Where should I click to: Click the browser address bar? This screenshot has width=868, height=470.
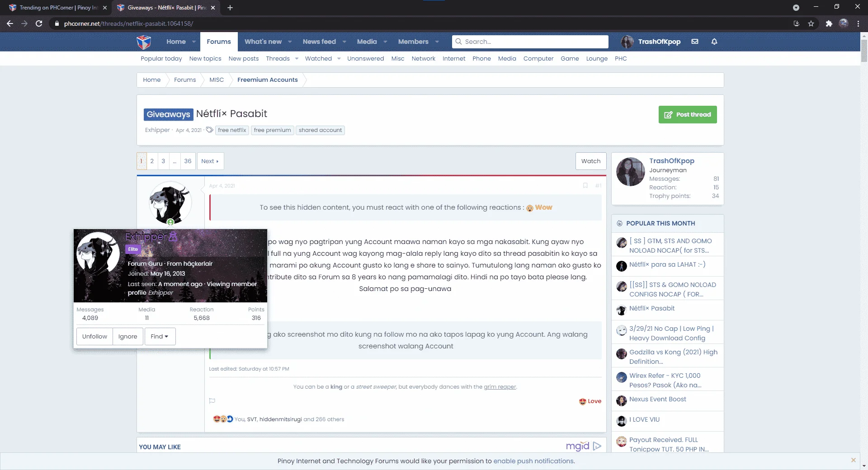[x=420, y=23]
